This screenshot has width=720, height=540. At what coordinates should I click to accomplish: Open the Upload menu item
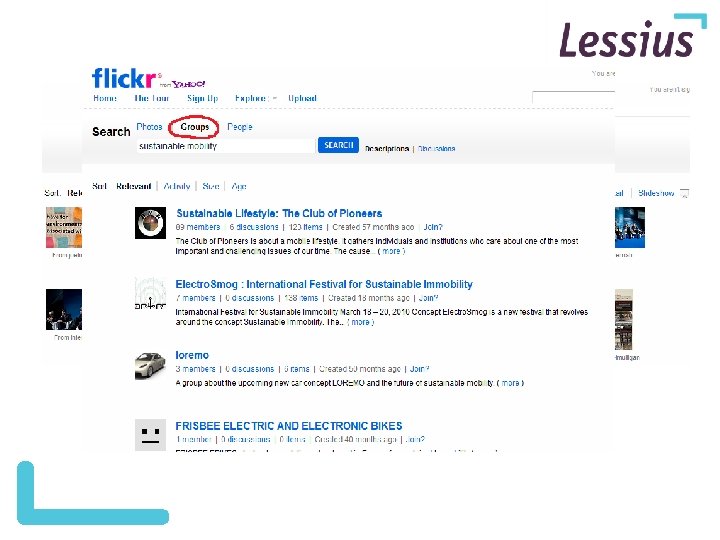pyautogui.click(x=302, y=98)
